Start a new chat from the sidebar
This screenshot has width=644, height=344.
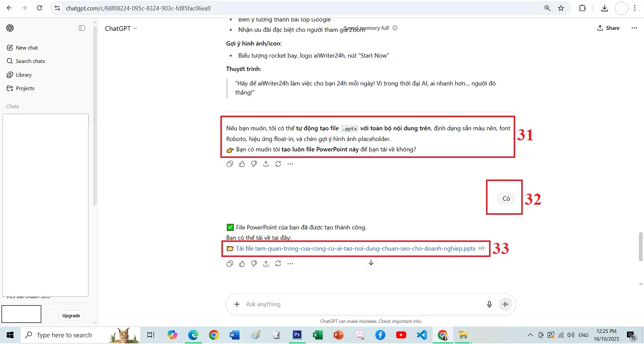coord(26,47)
